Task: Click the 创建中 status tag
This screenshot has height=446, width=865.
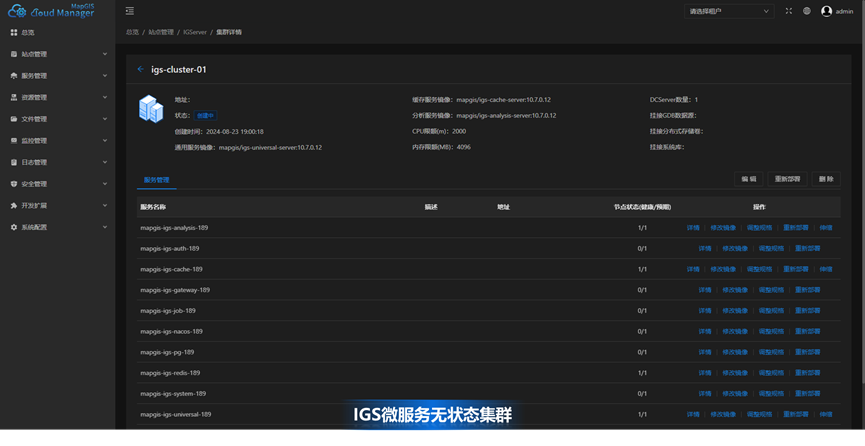Action: (x=205, y=116)
